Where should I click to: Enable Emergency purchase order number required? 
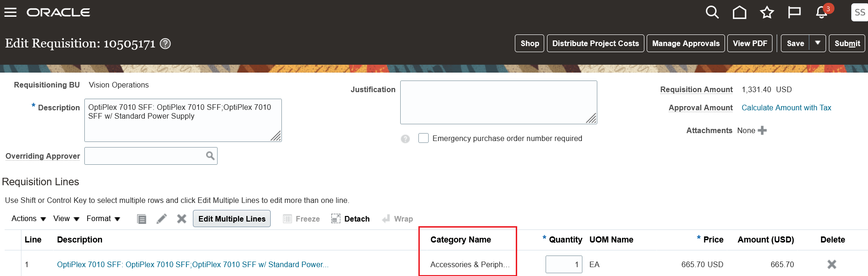(424, 138)
